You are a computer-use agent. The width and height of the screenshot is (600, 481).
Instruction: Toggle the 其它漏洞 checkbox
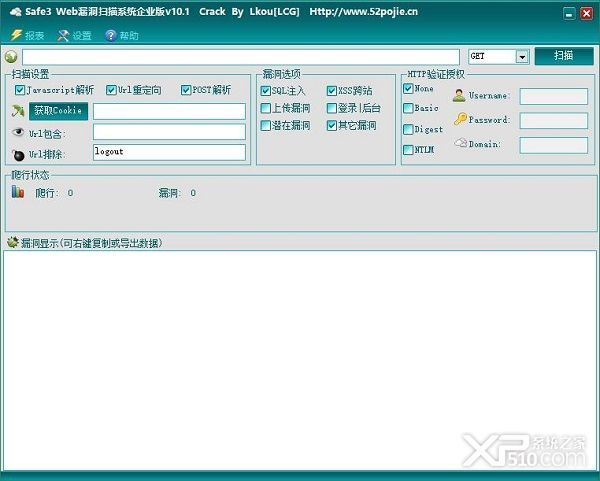[x=332, y=126]
